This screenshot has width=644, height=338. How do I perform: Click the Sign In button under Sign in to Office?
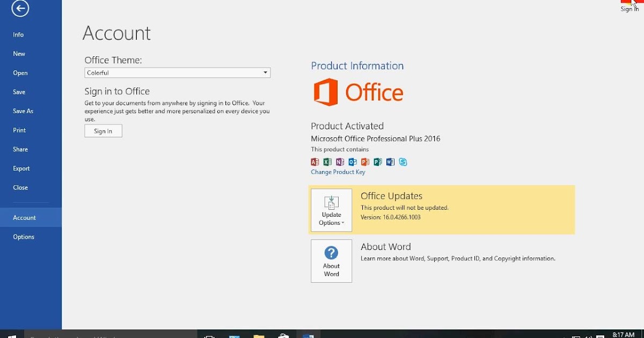[x=103, y=131]
